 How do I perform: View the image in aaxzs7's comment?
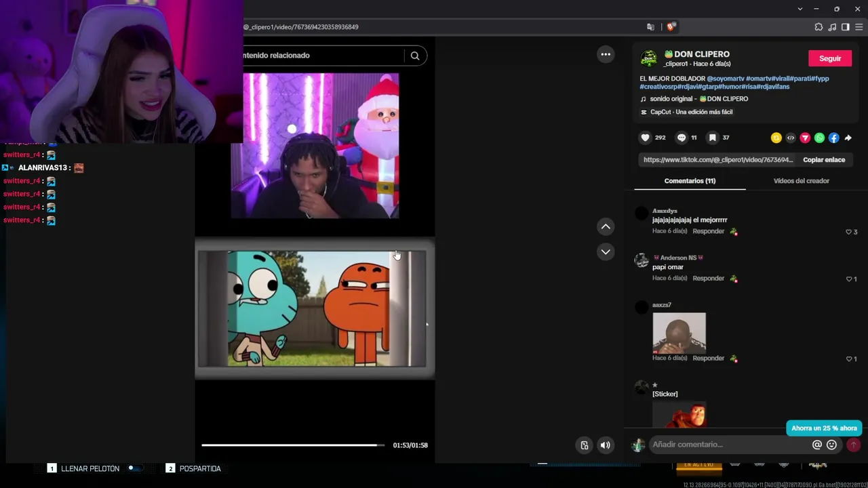pyautogui.click(x=679, y=333)
